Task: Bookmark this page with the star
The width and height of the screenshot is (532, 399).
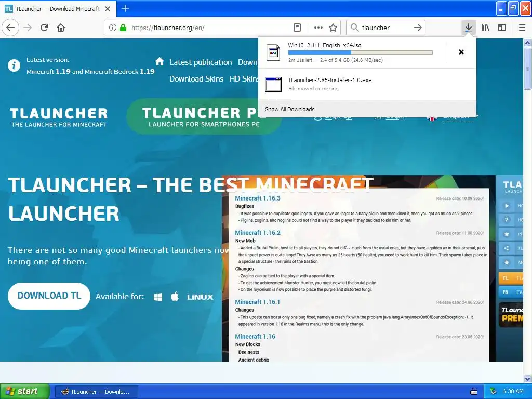Action: [333, 28]
